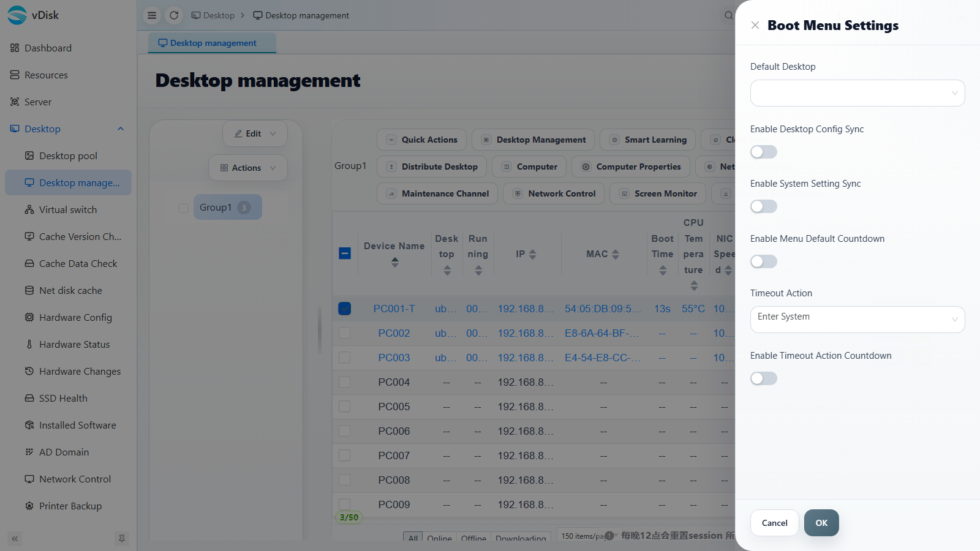980x551 pixels.
Task: Expand the Timeout Action dropdown
Action: point(858,320)
